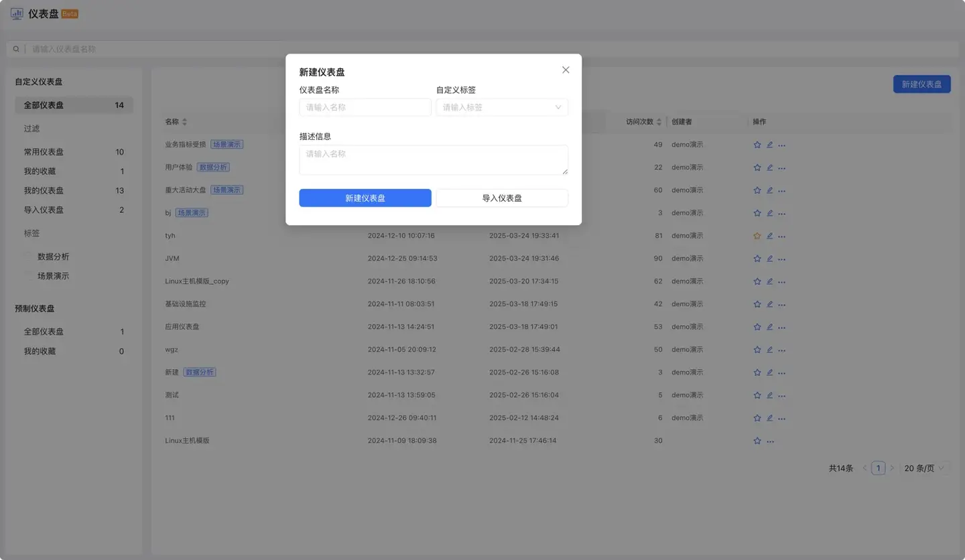The width and height of the screenshot is (965, 560).
Task: Click the blue 新建仪表盘 button in dialog
Action: coord(365,198)
